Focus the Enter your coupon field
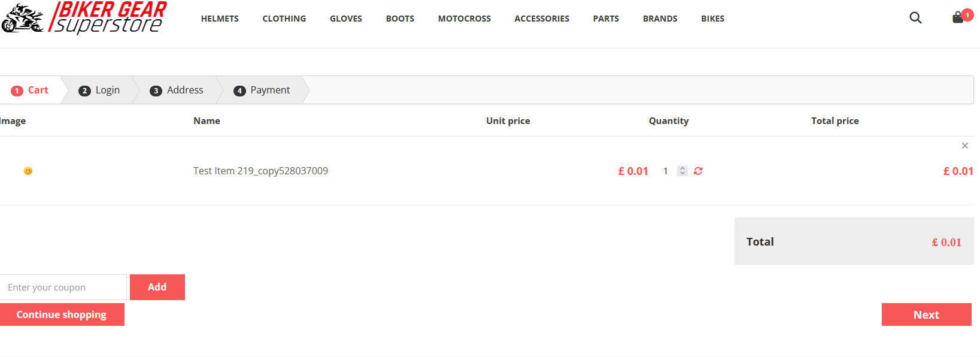 pos(63,288)
